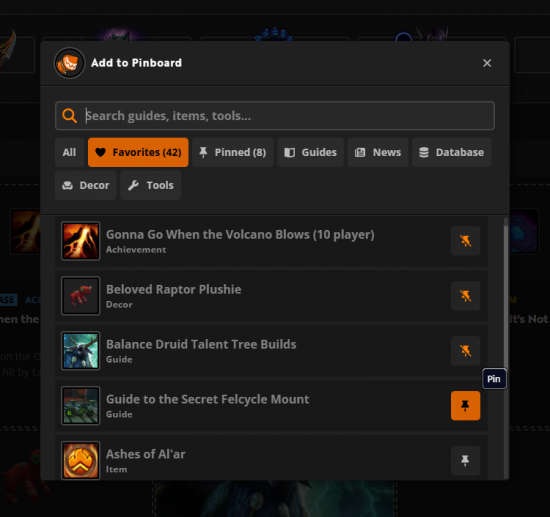
Task: Open the Ashes of Al'ar item icon
Action: pyautogui.click(x=81, y=461)
